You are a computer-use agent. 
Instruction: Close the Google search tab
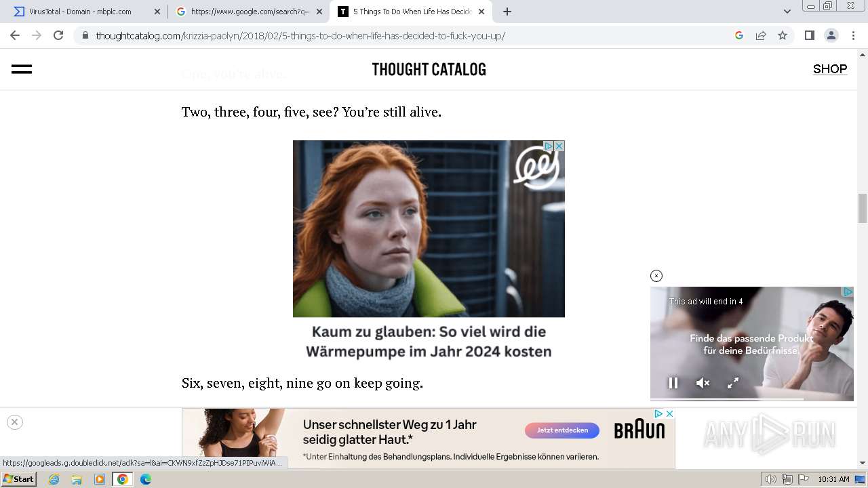pos(319,12)
